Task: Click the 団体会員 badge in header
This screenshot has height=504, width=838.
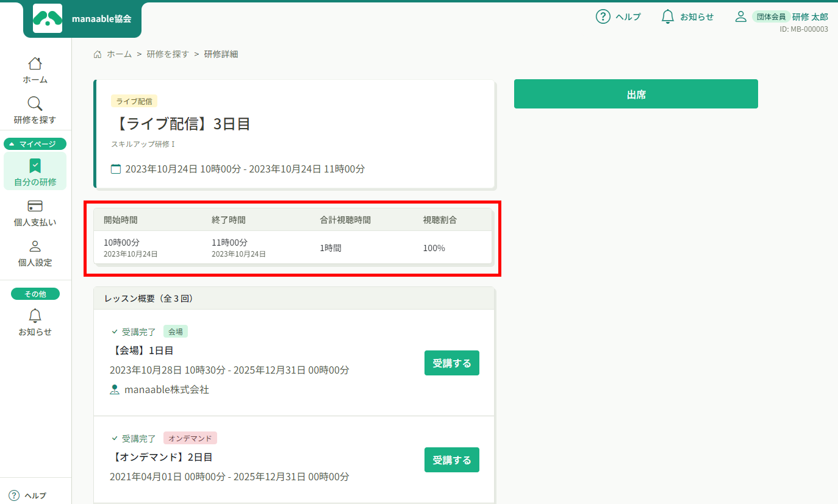Action: (x=771, y=16)
